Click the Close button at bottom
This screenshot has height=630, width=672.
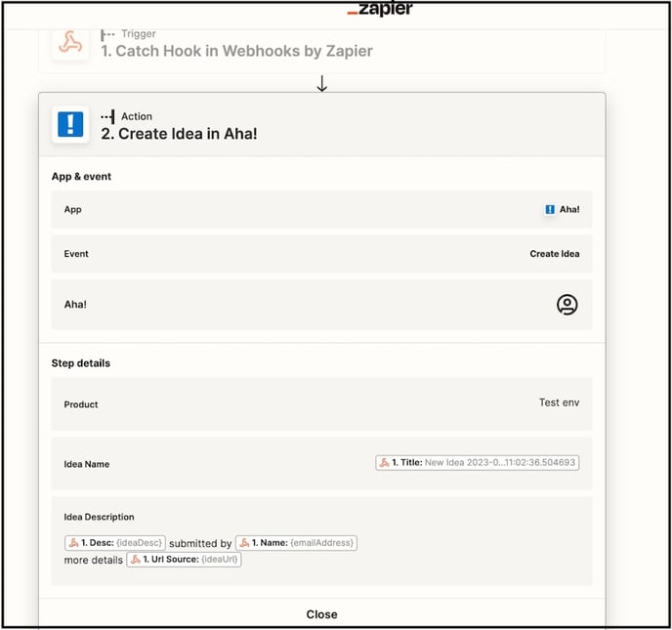(322, 614)
